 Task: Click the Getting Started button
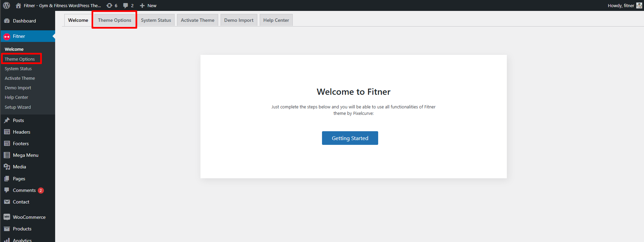[x=350, y=138]
